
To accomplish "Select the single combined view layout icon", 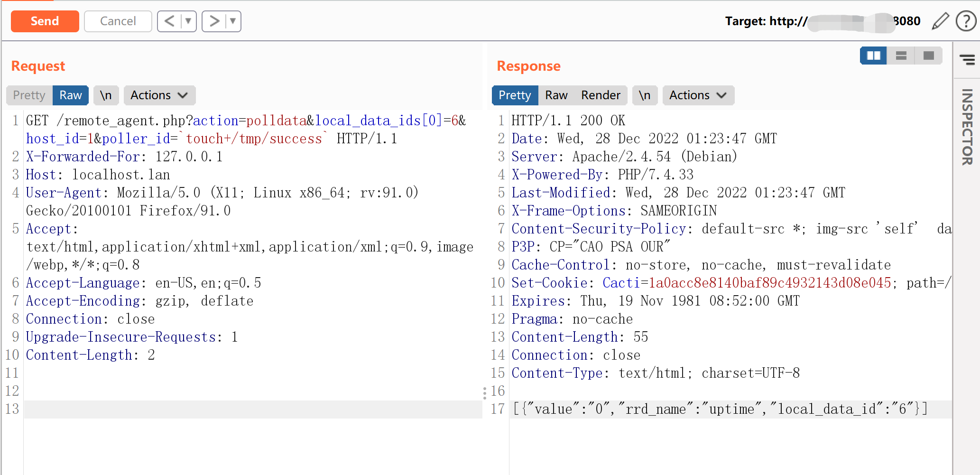I will [928, 56].
